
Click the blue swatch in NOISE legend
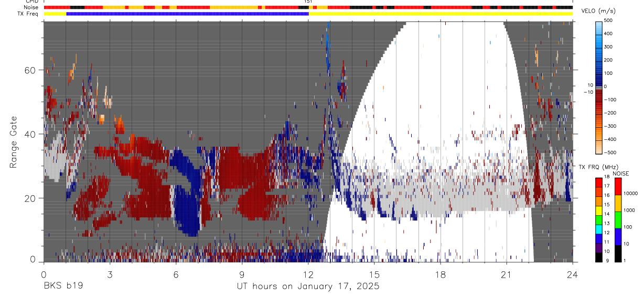pos(618,237)
